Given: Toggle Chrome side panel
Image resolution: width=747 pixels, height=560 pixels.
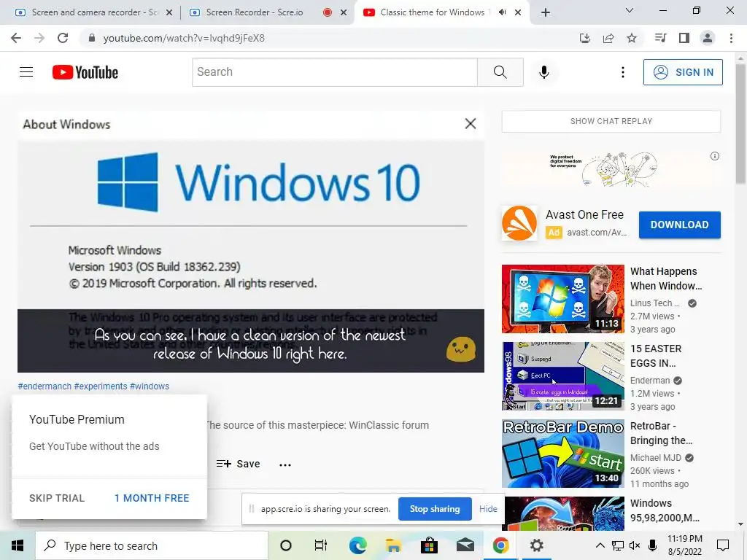Looking at the screenshot, I should pos(684,38).
